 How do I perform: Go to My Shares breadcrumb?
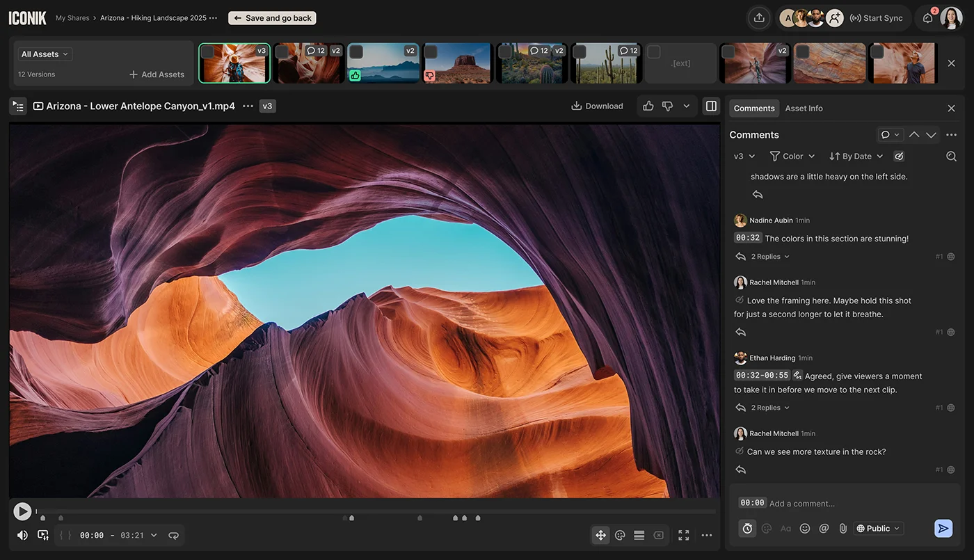tap(72, 18)
